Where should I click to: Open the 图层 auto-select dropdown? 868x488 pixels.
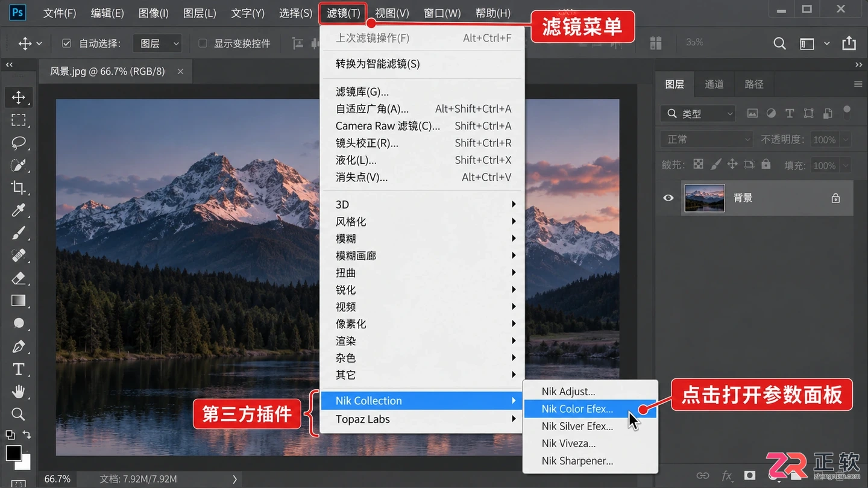pyautogui.click(x=157, y=43)
